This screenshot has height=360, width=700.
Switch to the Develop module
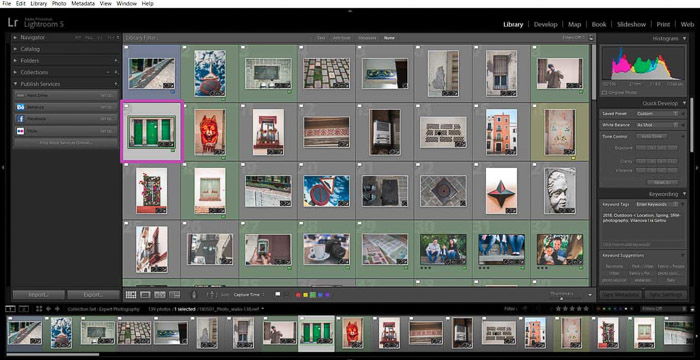[546, 25]
